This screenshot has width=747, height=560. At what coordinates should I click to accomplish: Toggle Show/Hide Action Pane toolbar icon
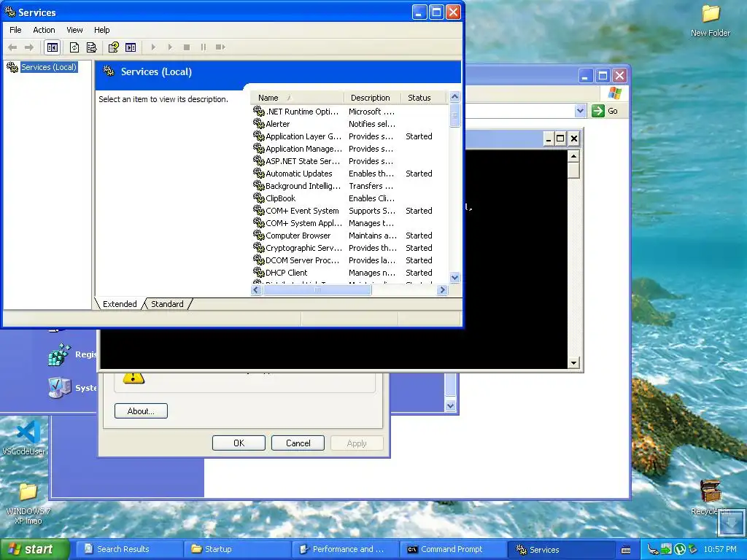(131, 47)
